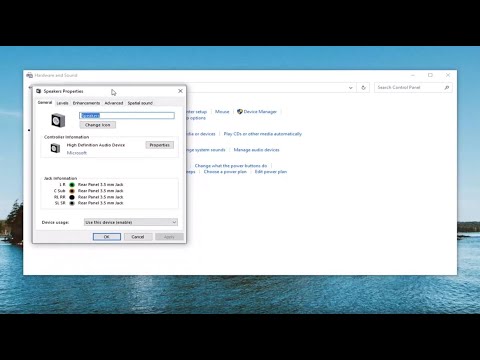Viewport: 480px width, 360px height.
Task: Click the black RL RR jack icon
Action: click(72, 197)
